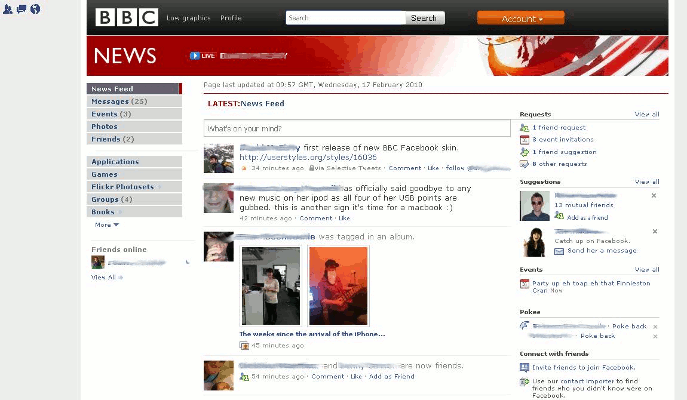Dismiss the 13 mutual friends suggestion
The width and height of the screenshot is (687, 400).
click(654, 195)
